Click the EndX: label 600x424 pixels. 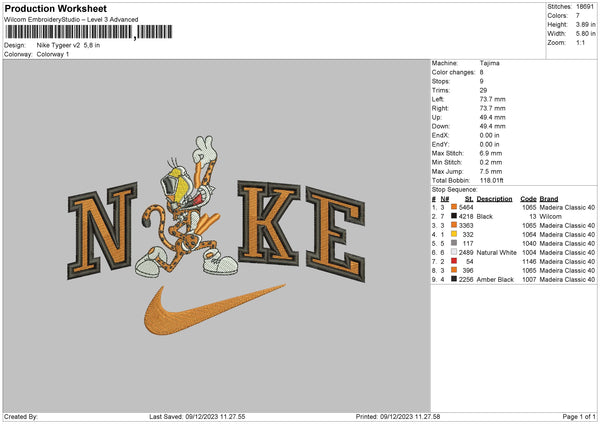[440, 135]
